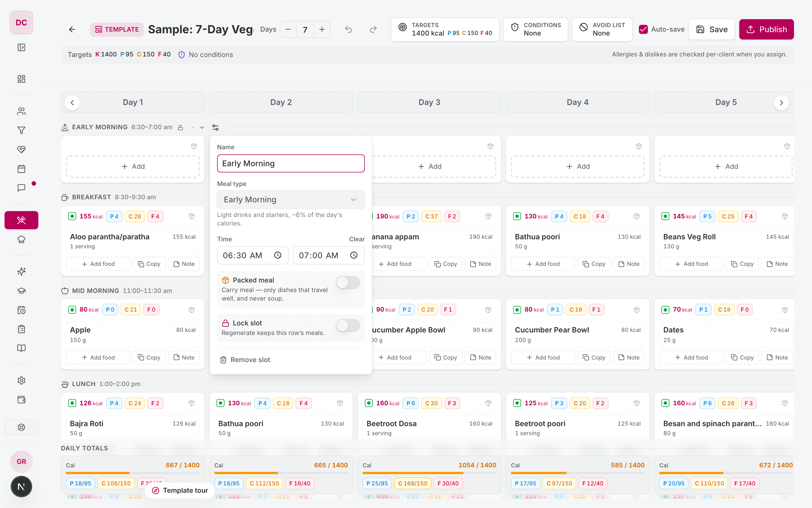Select the active meal plans sidebar item
The height and width of the screenshot is (508, 812).
click(x=21, y=220)
